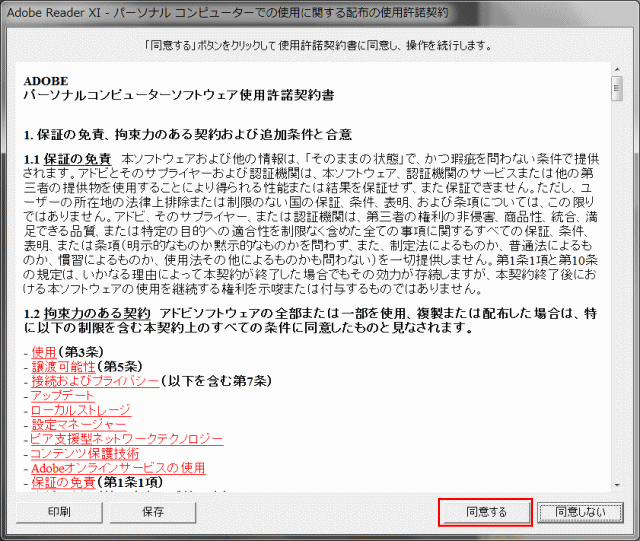This screenshot has height=541, width=640.
Task: Click the 同意しない (Disagree) button
Action: click(x=580, y=512)
